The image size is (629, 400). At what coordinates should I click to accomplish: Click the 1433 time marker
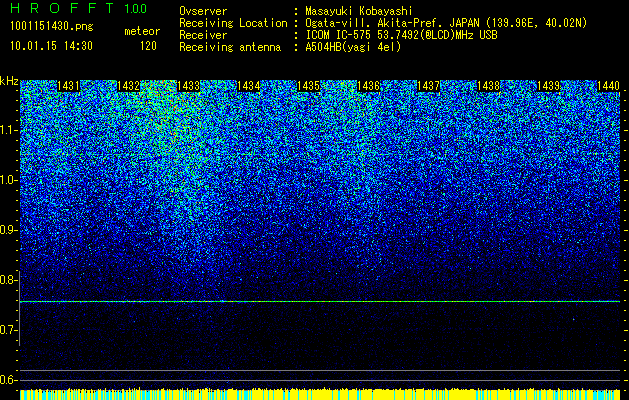[189, 86]
